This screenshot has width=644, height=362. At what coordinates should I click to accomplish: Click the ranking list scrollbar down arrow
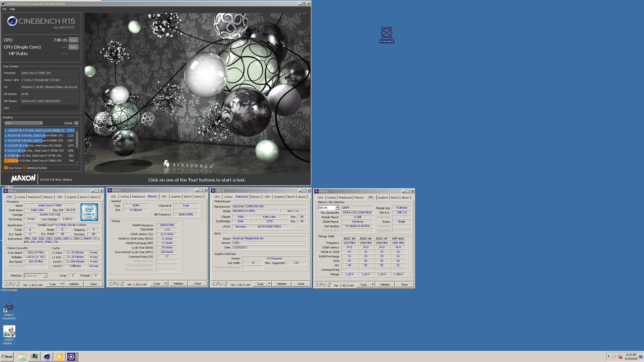pos(77,162)
